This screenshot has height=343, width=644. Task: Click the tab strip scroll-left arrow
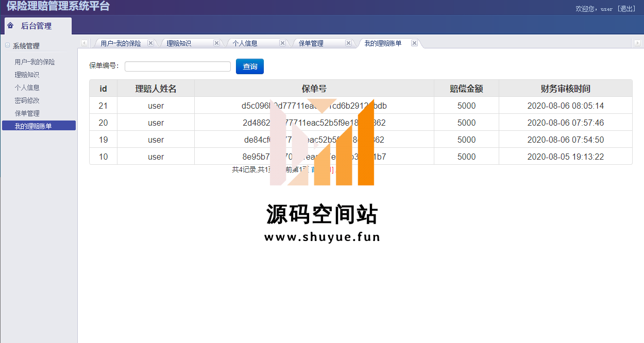coord(84,43)
